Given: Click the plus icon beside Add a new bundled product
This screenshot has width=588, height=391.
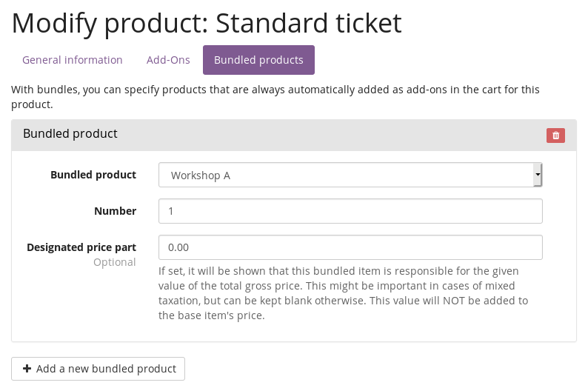Looking at the screenshot, I should click(x=27, y=369).
